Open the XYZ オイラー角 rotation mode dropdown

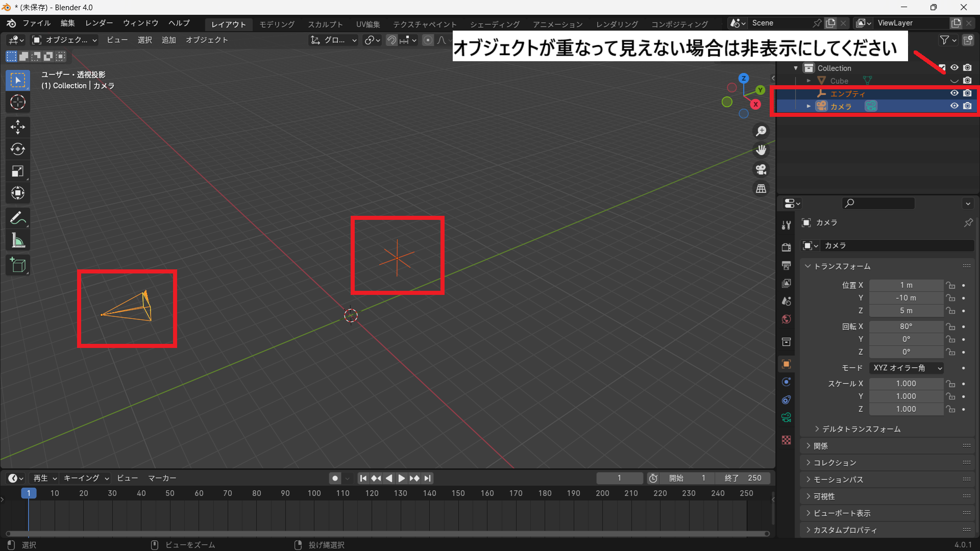point(907,368)
